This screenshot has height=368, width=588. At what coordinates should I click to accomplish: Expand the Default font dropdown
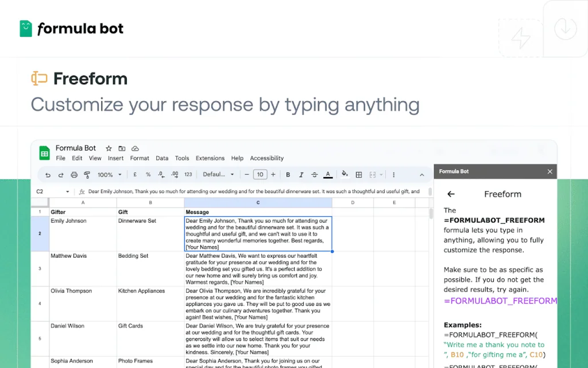click(218, 175)
